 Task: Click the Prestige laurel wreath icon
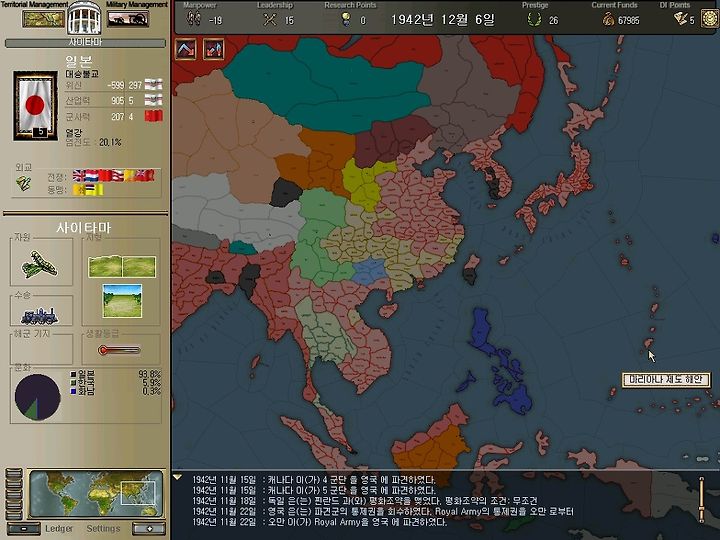(x=534, y=20)
